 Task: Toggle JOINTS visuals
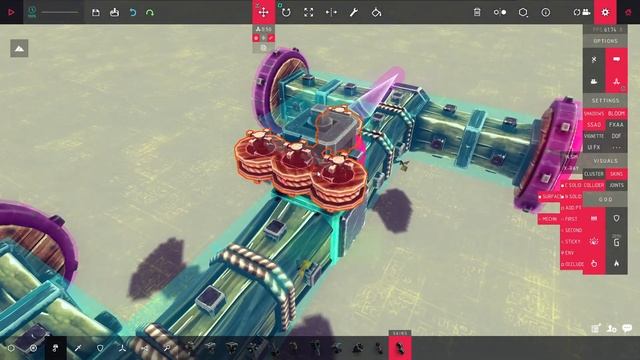(x=616, y=185)
